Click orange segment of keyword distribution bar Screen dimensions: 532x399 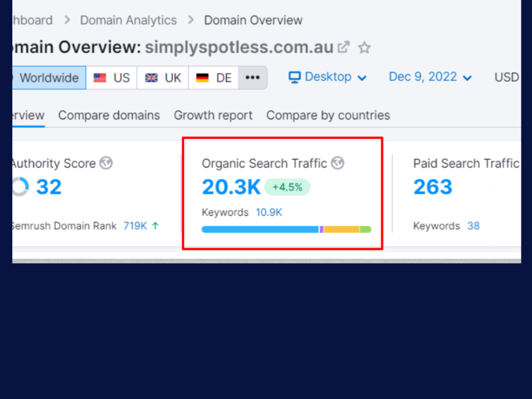342,230
